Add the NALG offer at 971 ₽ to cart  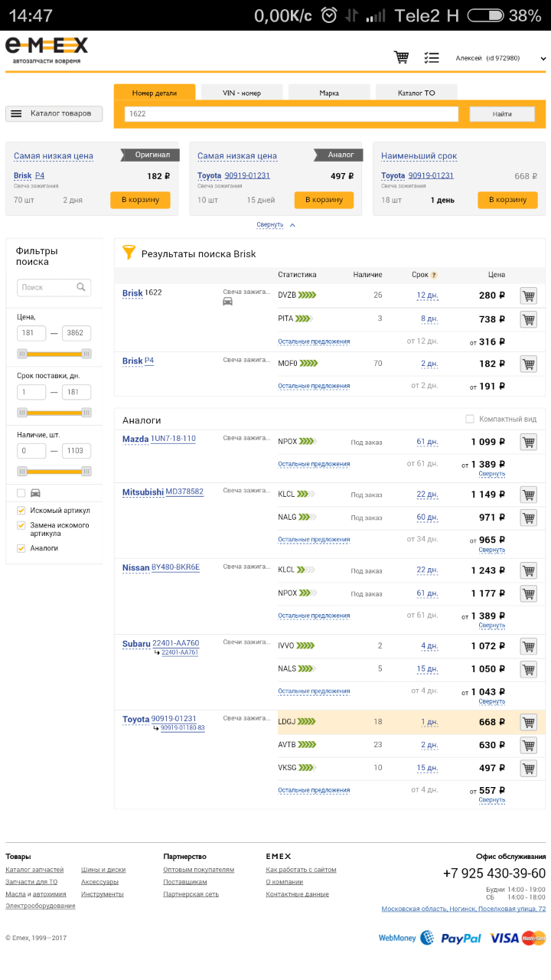[528, 518]
